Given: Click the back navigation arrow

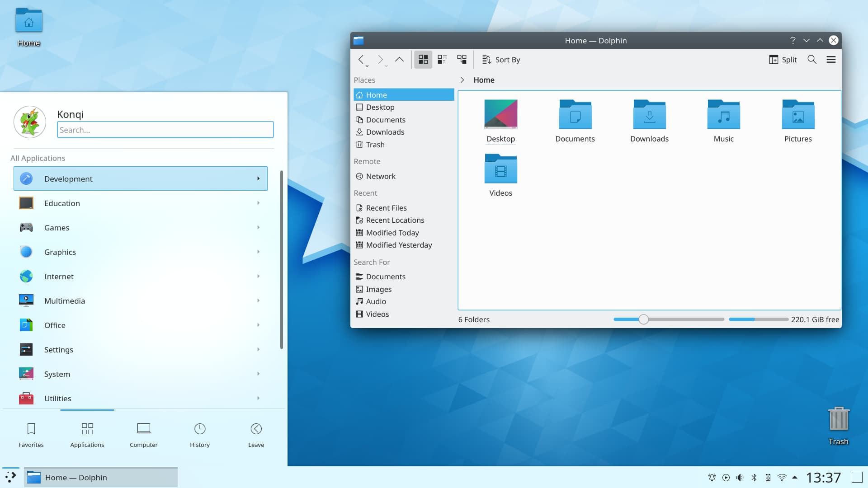Looking at the screenshot, I should click(x=362, y=59).
